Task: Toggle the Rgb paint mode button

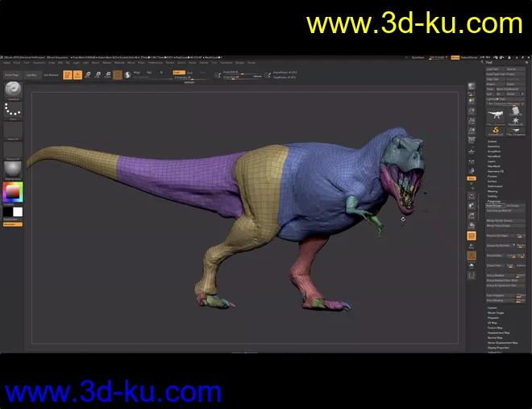Action: (148, 72)
